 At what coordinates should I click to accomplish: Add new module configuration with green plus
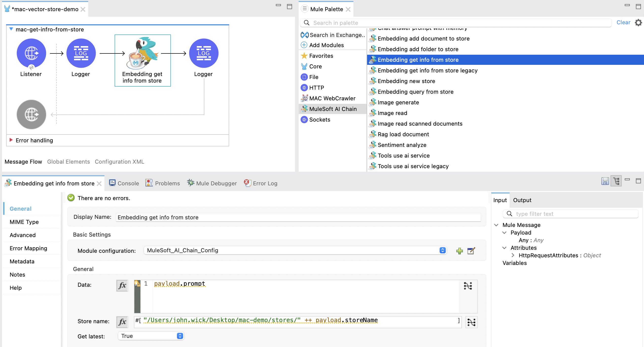point(459,251)
